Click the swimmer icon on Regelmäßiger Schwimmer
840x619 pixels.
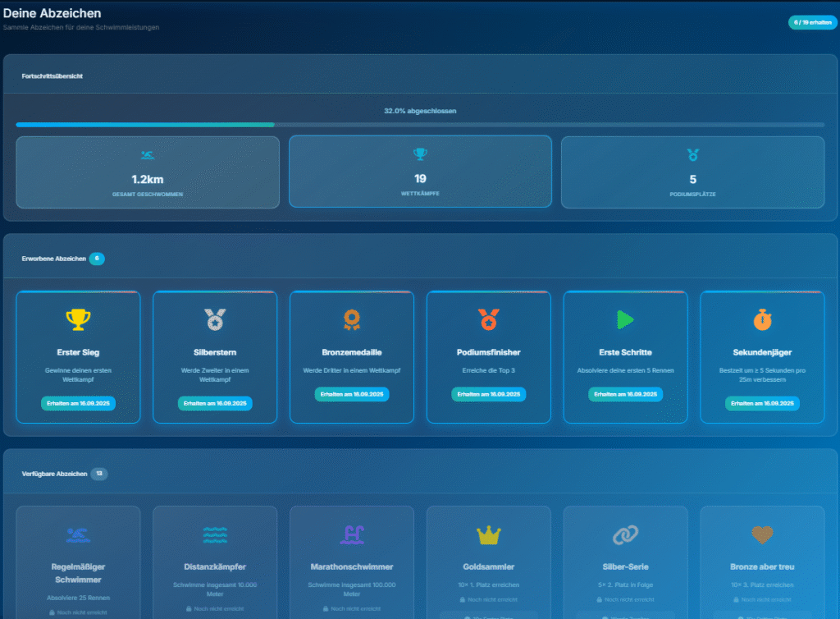coord(78,535)
